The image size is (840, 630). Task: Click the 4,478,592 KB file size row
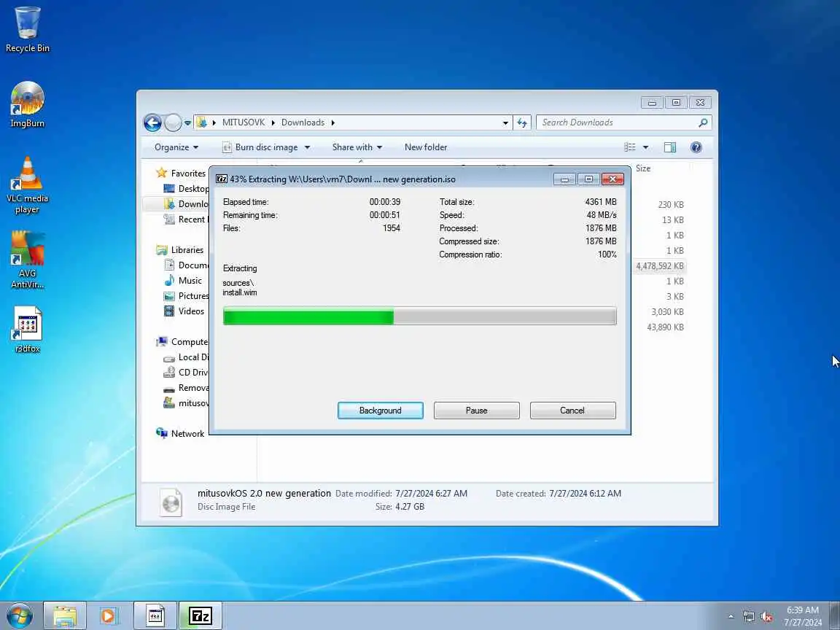coord(659,265)
